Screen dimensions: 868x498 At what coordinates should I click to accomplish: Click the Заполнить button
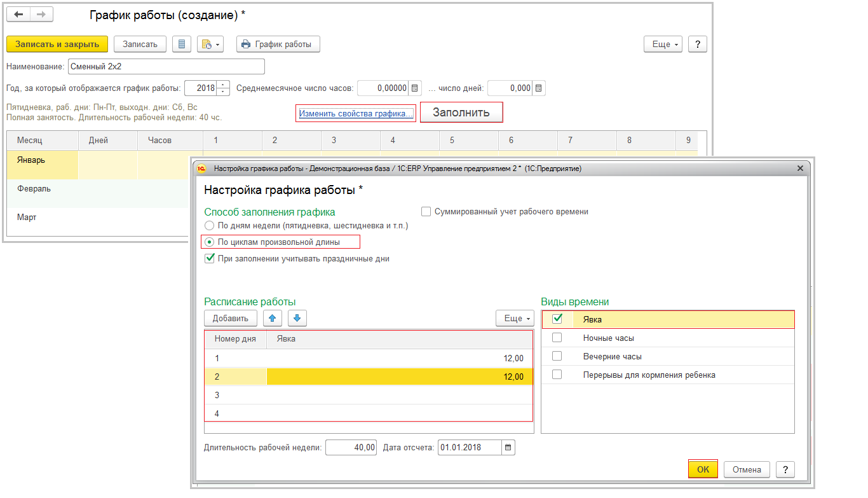[461, 113]
